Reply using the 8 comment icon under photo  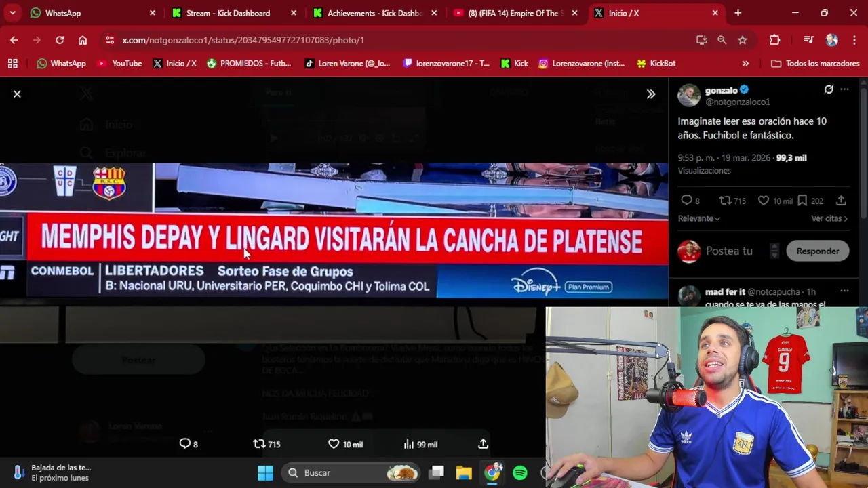(x=189, y=444)
